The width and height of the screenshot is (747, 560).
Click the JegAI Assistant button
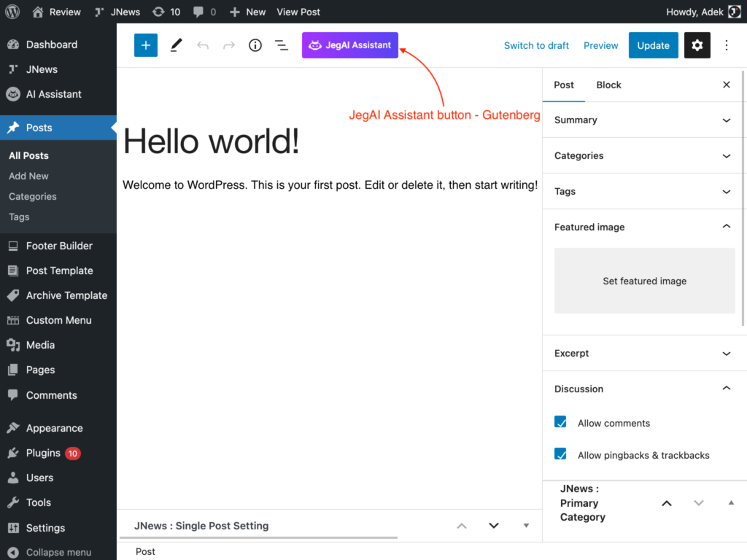pos(349,44)
